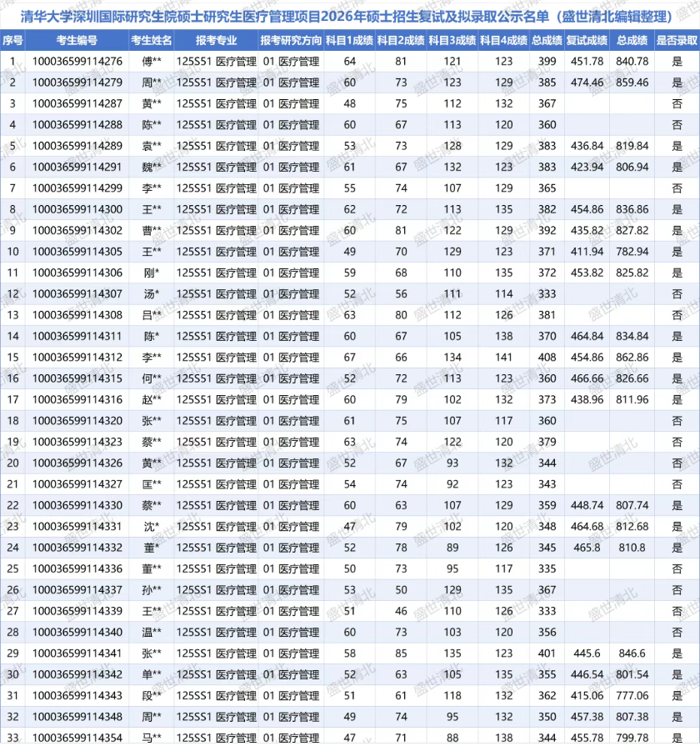Click the name cell 温**

pyautogui.click(x=152, y=632)
